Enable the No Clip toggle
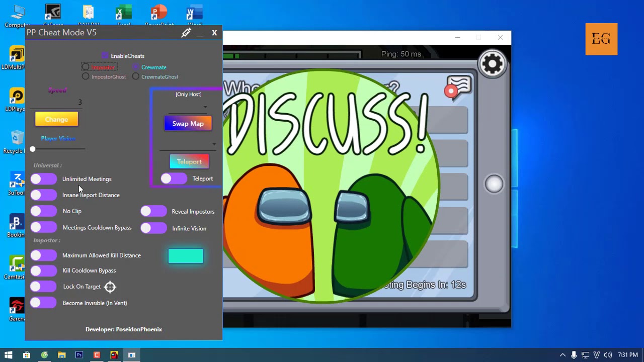The height and width of the screenshot is (362, 644). (43, 211)
